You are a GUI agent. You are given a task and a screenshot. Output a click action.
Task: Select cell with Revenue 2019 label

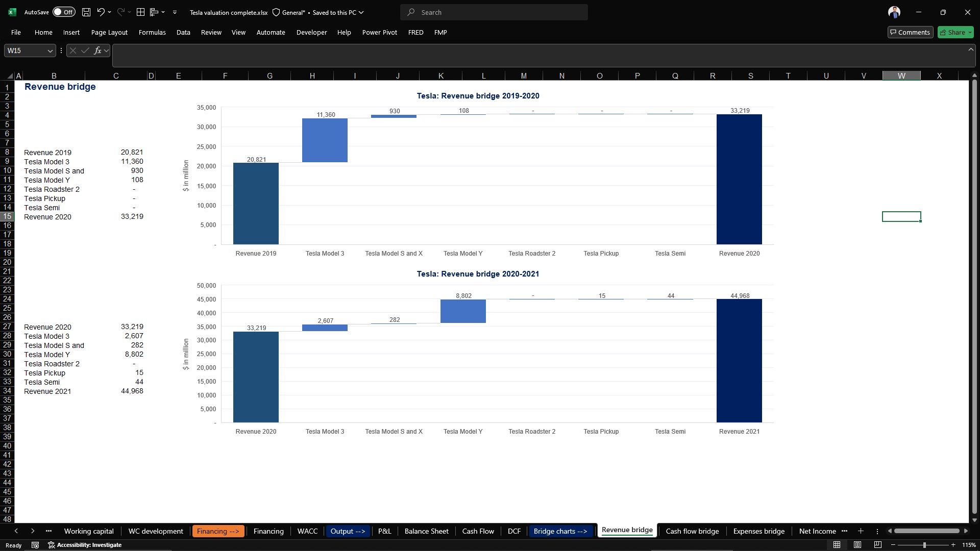click(54, 152)
